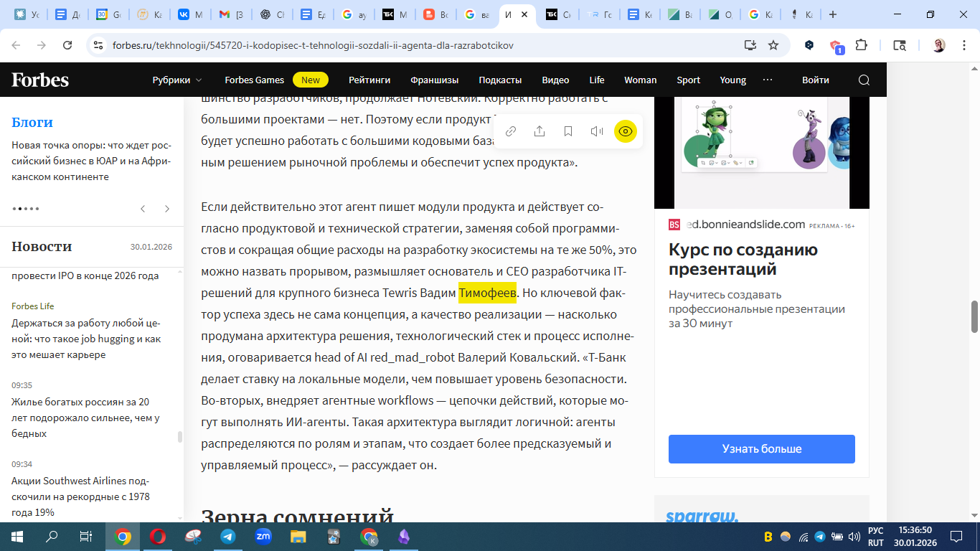The width and height of the screenshot is (980, 551).
Task: Click the Узнать больше ad button
Action: pos(762,449)
